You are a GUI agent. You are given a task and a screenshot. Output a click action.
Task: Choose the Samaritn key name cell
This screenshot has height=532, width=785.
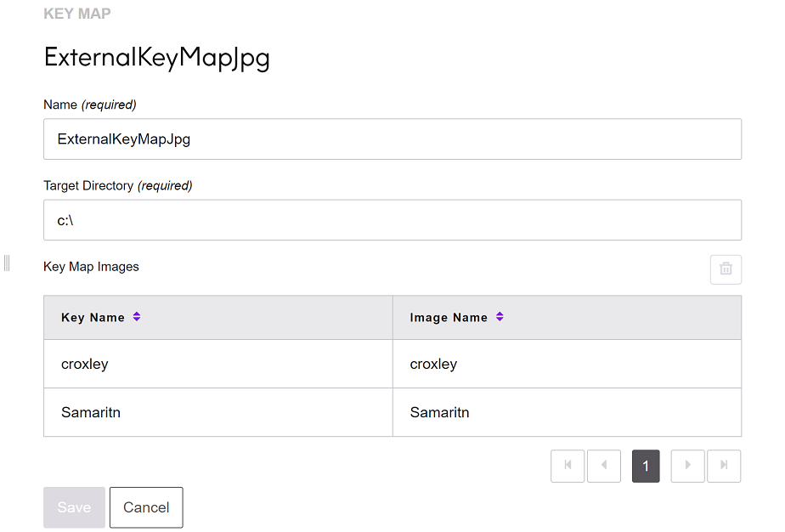[90, 412]
